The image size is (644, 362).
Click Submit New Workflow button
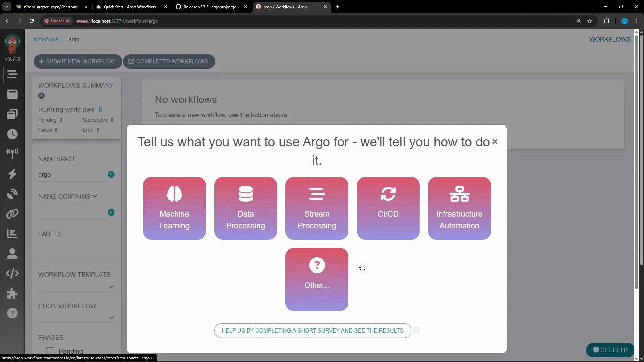[x=77, y=61]
